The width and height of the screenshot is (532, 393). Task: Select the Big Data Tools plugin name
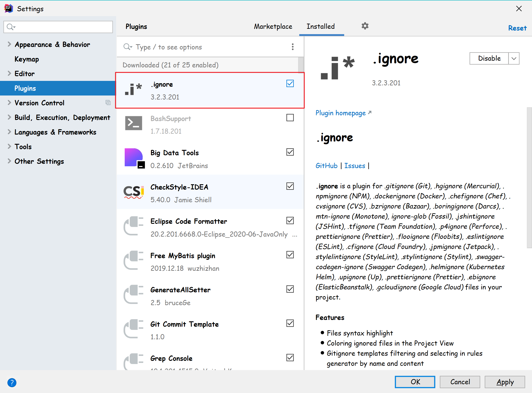(175, 153)
